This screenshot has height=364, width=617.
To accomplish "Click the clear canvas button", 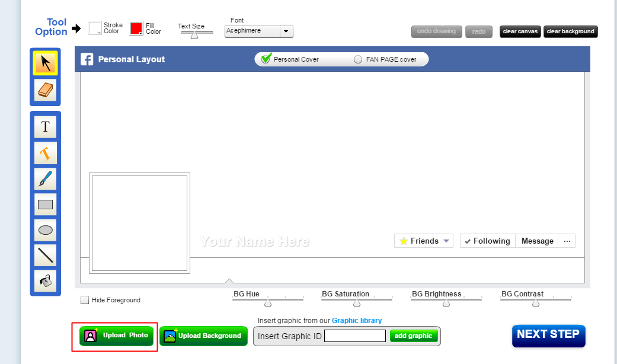I will (520, 31).
